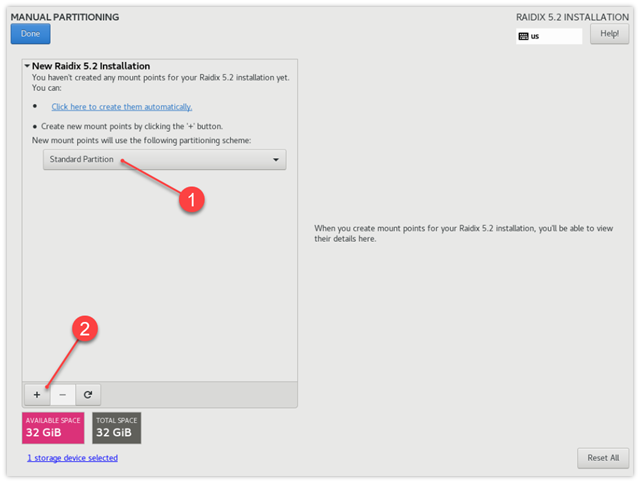Image resolution: width=640 pixels, height=483 pixels.
Task: Click the red annotation marker numbered 2
Action: coord(87,330)
